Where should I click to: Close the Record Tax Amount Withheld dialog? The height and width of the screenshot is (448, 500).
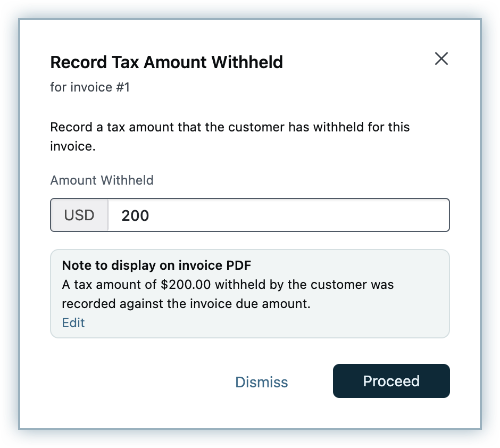pos(441,59)
